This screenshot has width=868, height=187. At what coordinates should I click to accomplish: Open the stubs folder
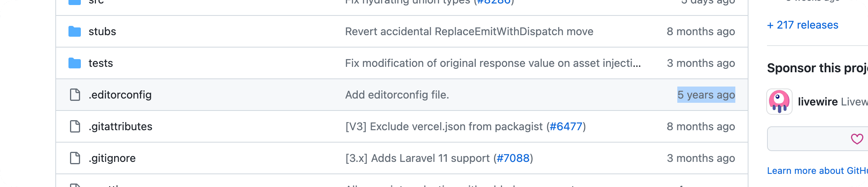coord(102,31)
